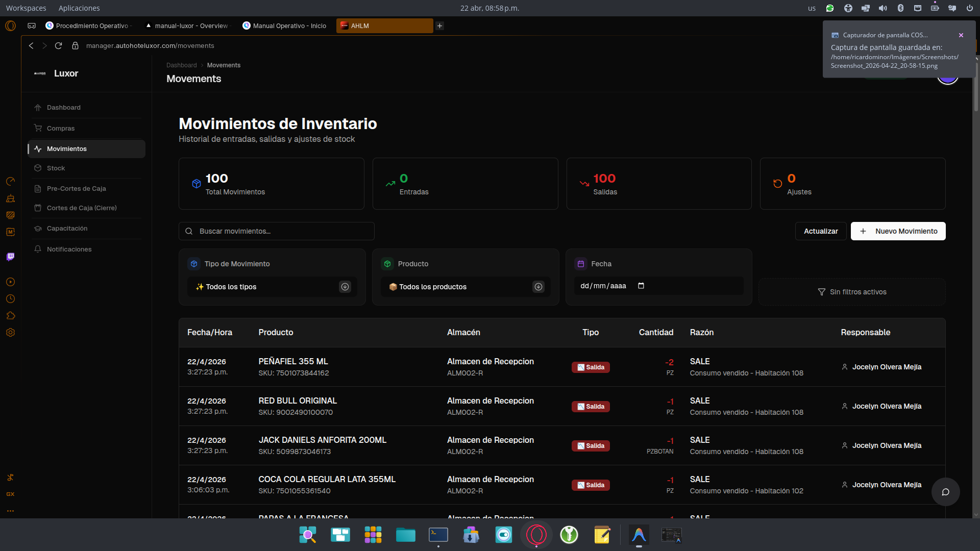The image size is (980, 551).
Task: Open the player icon in Opera sidebar
Action: [x=10, y=282]
